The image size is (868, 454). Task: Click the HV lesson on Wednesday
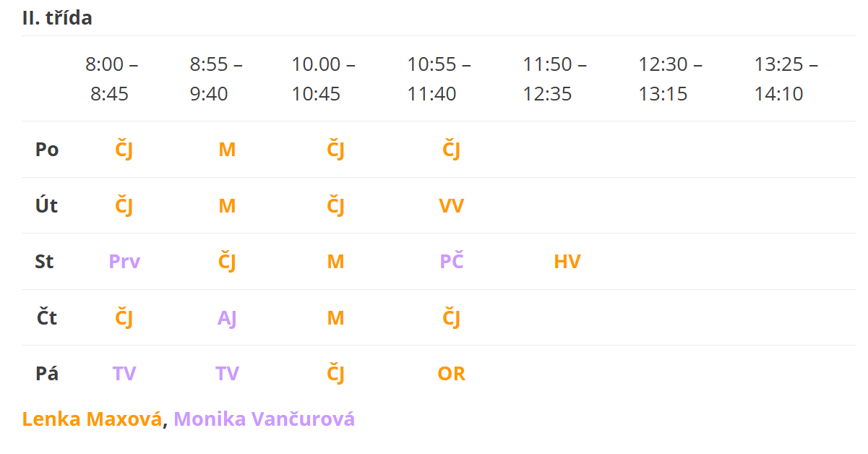(x=567, y=262)
